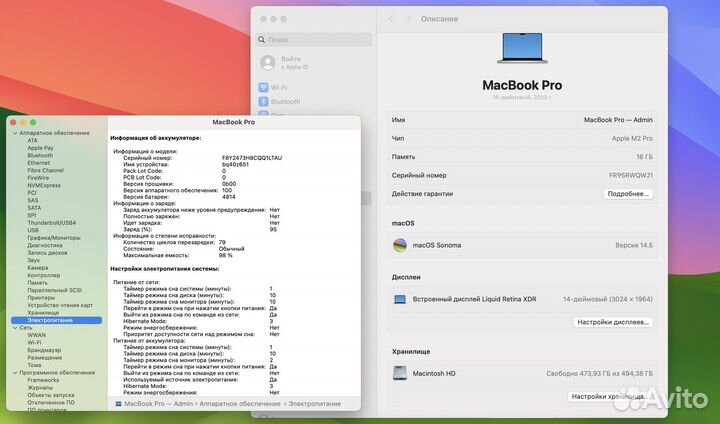Click the Чип Apple M2 Pro row

coord(522,138)
